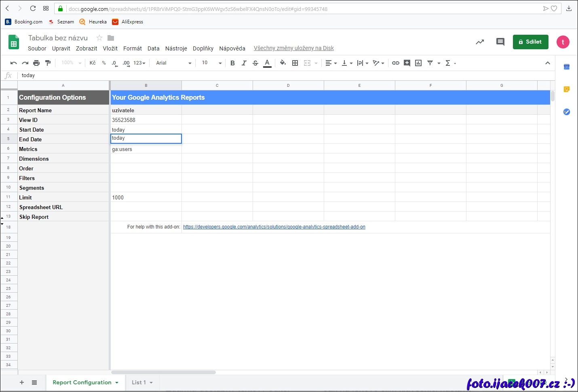Click the insert link icon
The width and height of the screenshot is (578, 392).
pos(396,63)
